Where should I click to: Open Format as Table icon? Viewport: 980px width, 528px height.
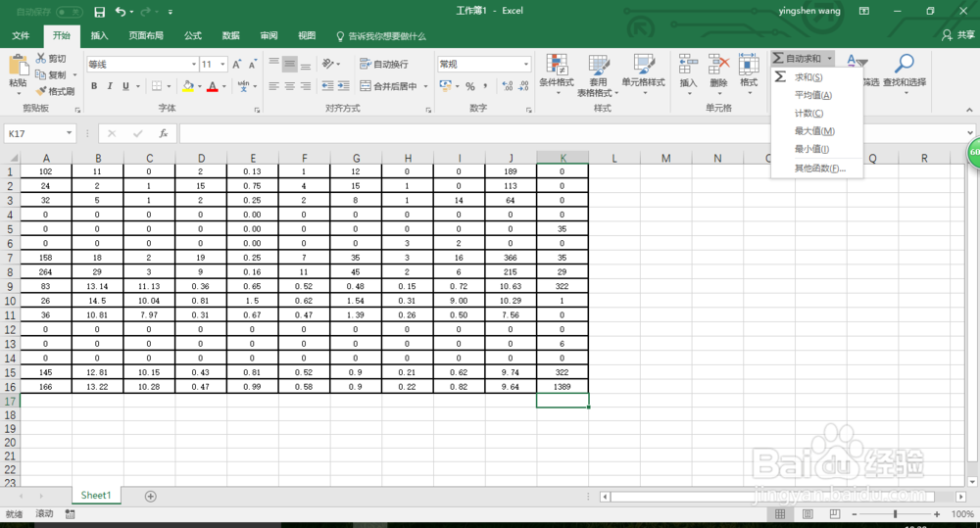click(x=598, y=65)
